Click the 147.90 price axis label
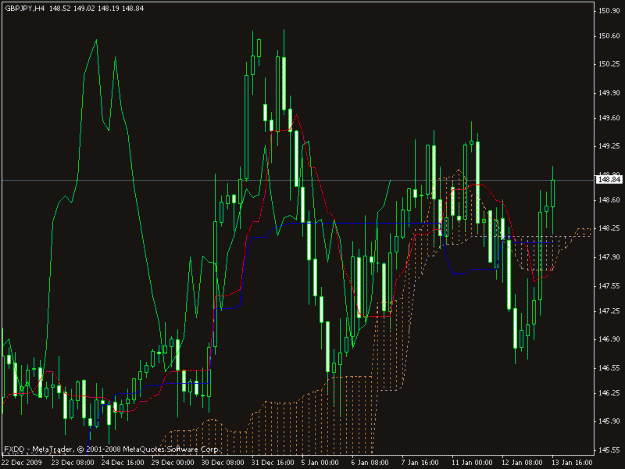This screenshot has height=469, width=625. pyautogui.click(x=609, y=257)
